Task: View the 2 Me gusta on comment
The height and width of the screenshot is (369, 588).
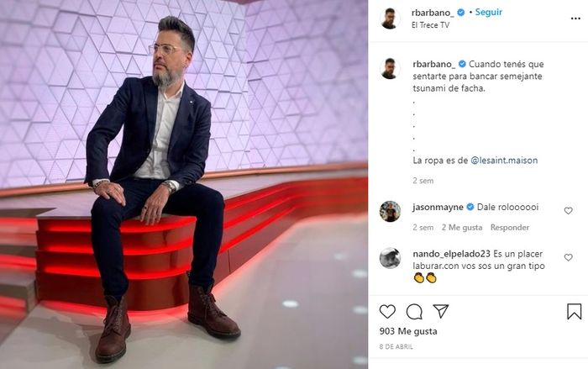Action: [462, 228]
